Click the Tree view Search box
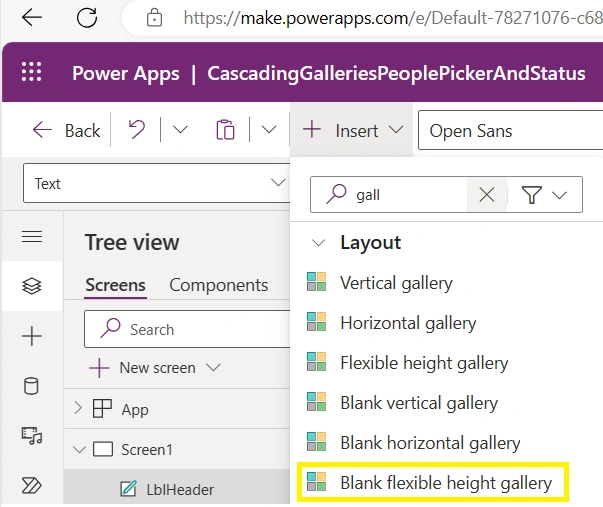 187,329
